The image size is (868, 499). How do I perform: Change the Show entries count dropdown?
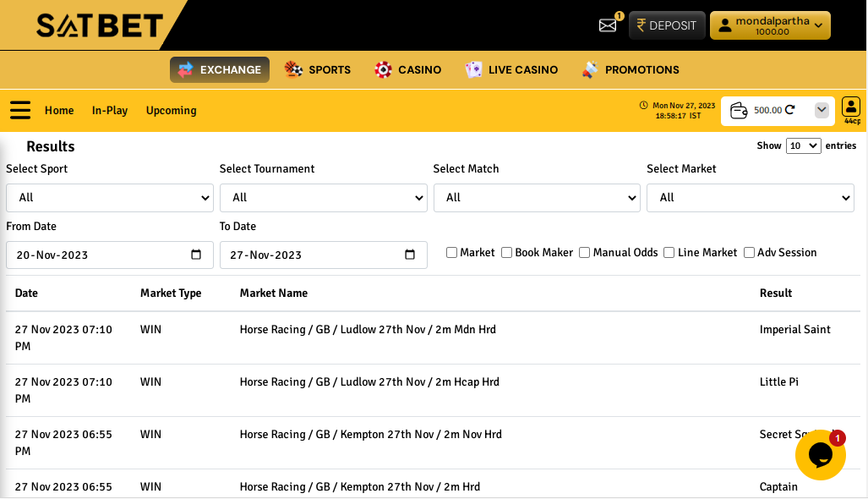(x=803, y=145)
